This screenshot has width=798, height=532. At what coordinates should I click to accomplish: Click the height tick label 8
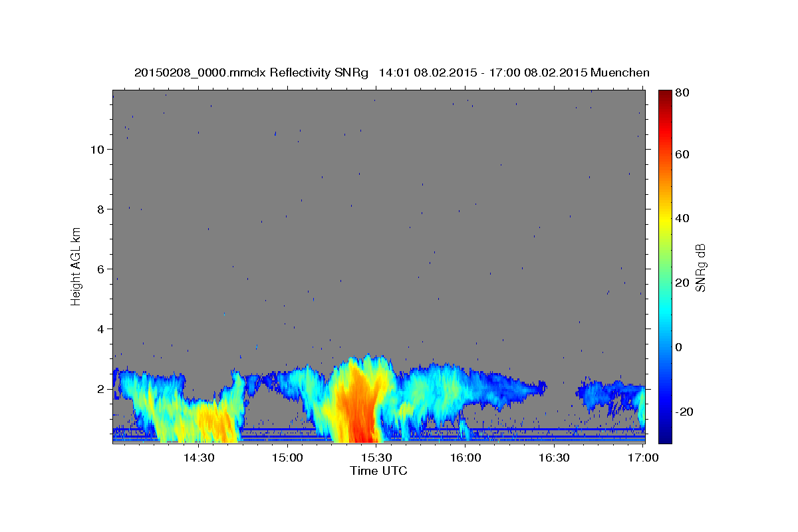click(99, 209)
